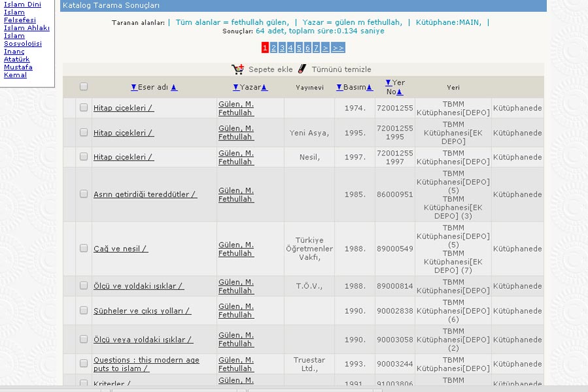Go to results page 2
This screenshot has height=392, width=588.
coord(274,48)
